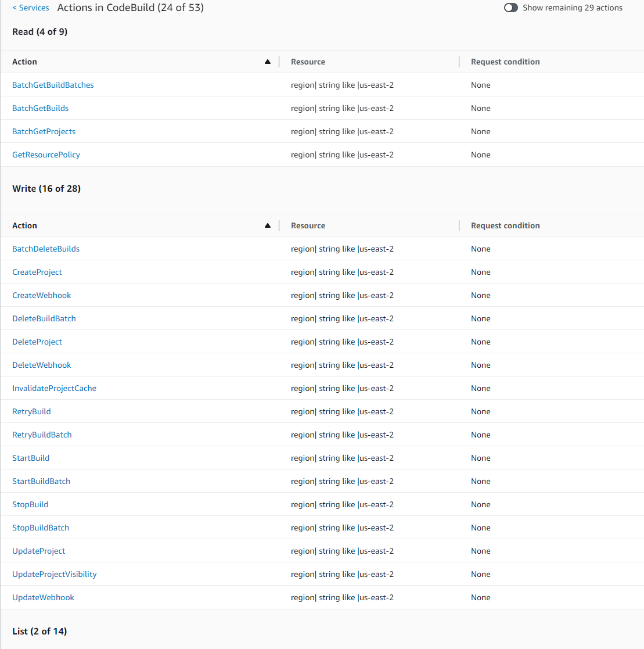644x649 pixels.
Task: Open the BatchDeleteBuilds action
Action: pos(45,249)
